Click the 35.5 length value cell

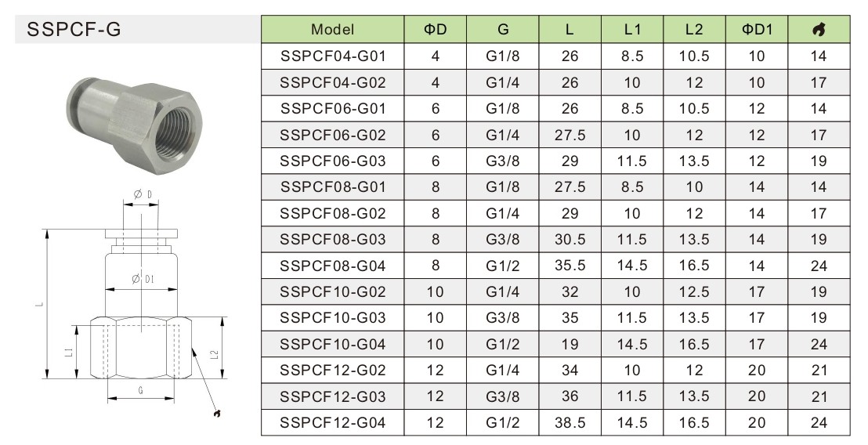(x=570, y=266)
